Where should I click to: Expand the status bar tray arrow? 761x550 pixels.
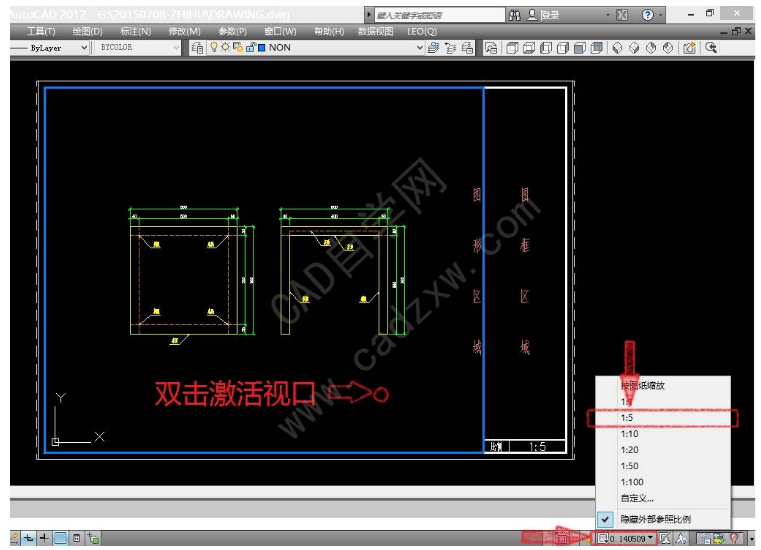click(x=751, y=538)
